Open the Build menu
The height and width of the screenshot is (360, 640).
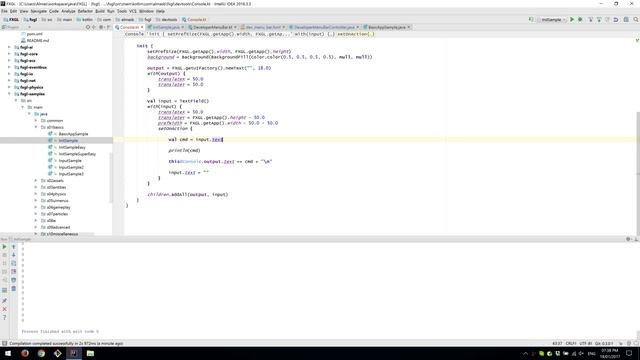[x=100, y=11]
